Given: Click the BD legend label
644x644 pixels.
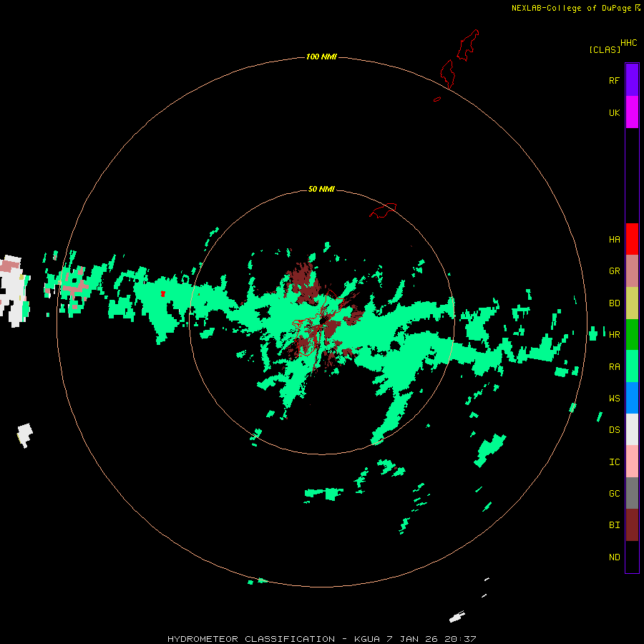Looking at the screenshot, I should click(x=614, y=303).
